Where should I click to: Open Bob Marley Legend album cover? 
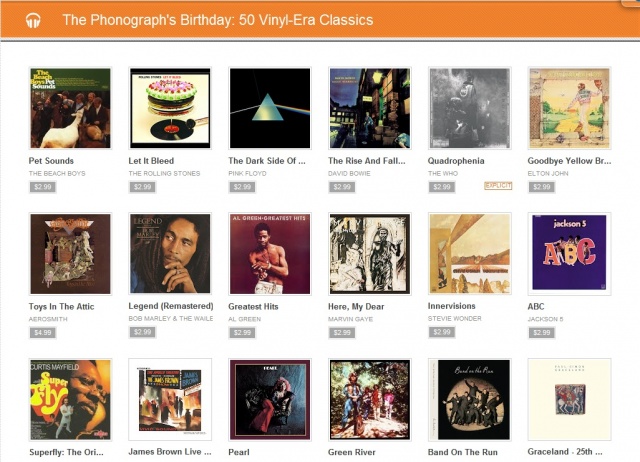point(170,253)
